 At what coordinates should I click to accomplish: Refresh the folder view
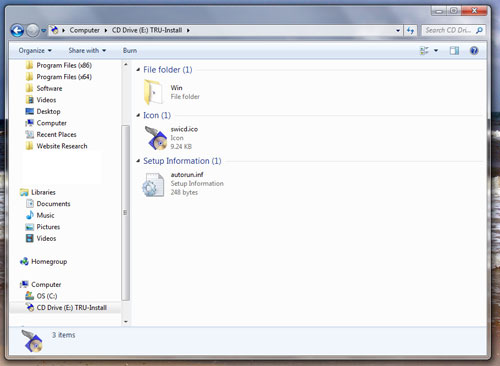pyautogui.click(x=410, y=31)
